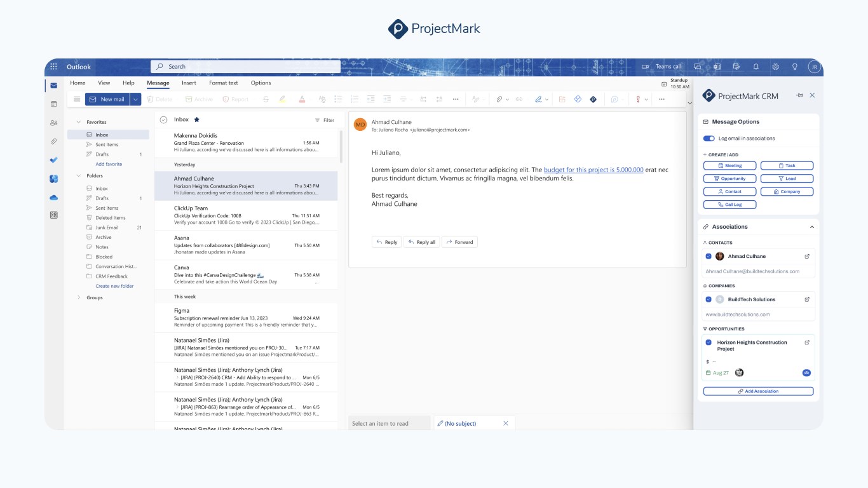
Task: Click the highlighter text color icon
Action: click(282, 99)
